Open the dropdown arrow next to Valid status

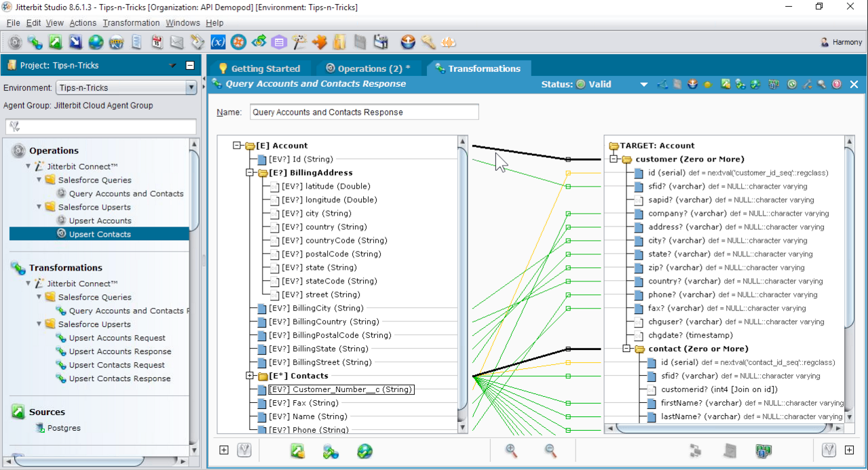click(x=643, y=85)
